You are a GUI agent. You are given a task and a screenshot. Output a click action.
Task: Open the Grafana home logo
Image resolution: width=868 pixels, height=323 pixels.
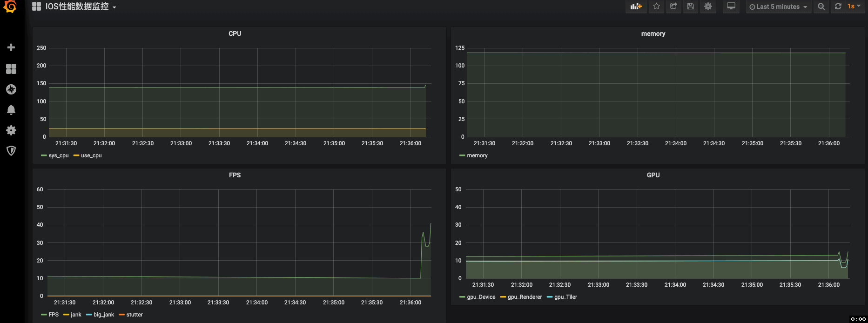point(10,7)
